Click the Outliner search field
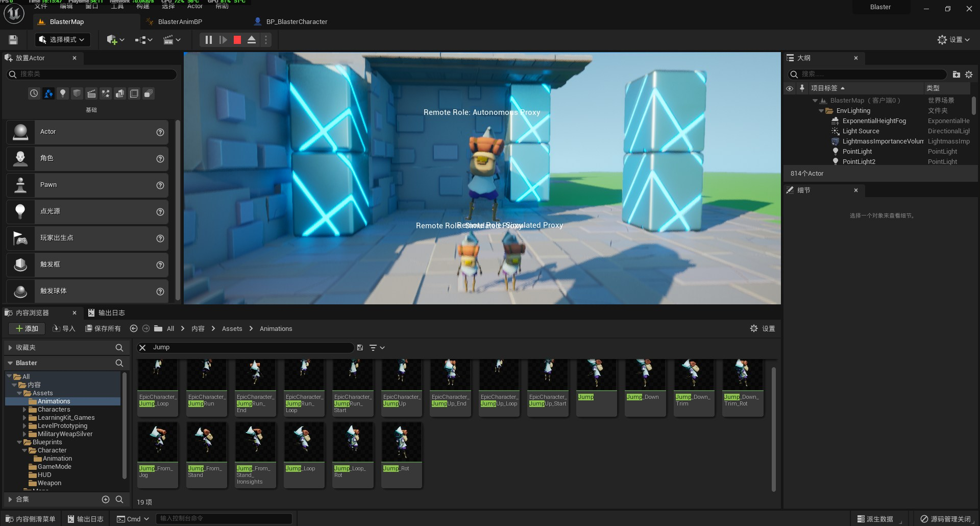 [867, 74]
